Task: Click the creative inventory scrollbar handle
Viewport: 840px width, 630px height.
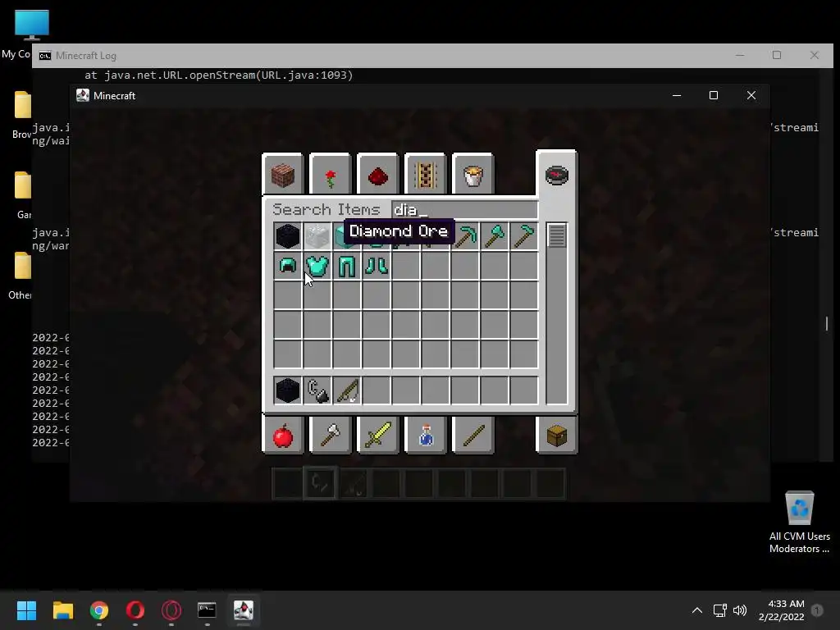Action: tap(557, 235)
